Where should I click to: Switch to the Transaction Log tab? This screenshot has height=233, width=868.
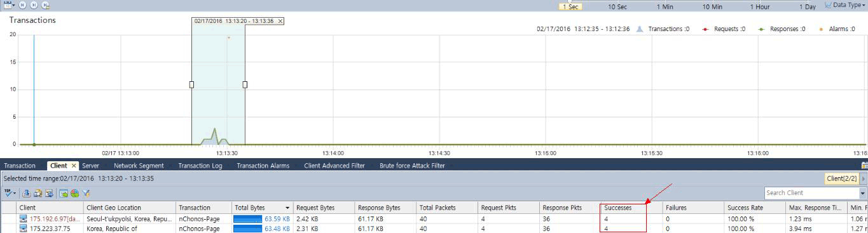tap(200, 166)
